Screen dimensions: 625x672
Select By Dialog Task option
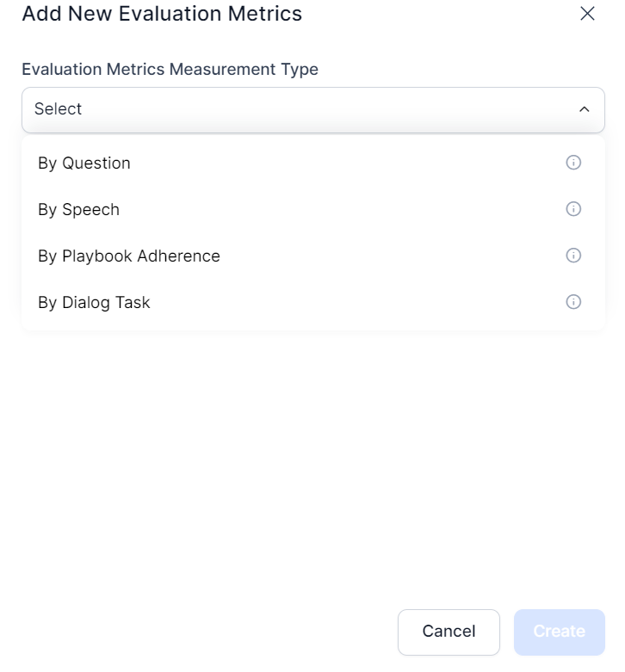tap(94, 303)
